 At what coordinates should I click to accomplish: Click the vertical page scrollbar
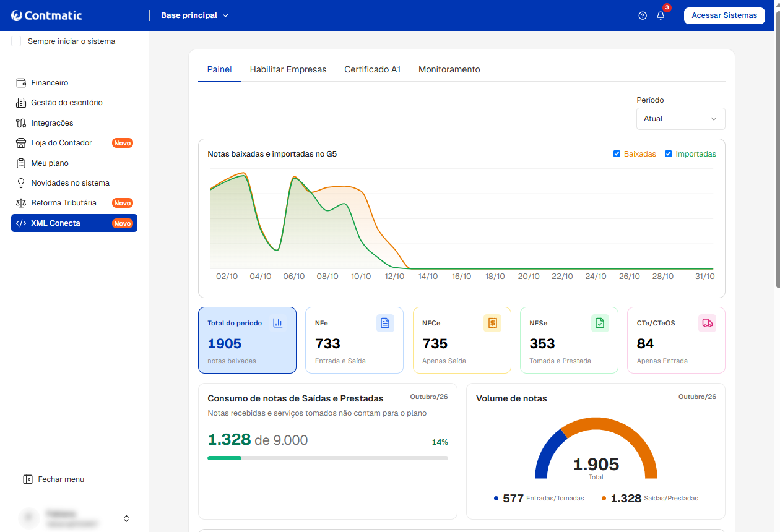(777, 148)
